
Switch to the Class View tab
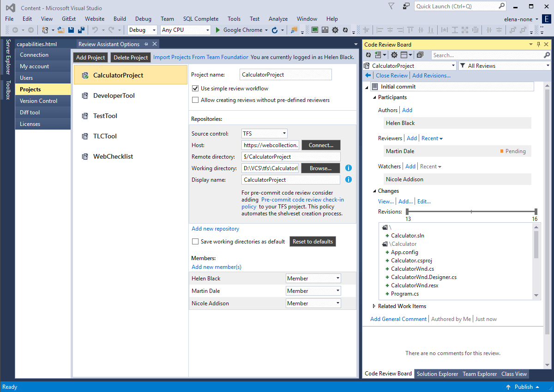tap(514, 374)
